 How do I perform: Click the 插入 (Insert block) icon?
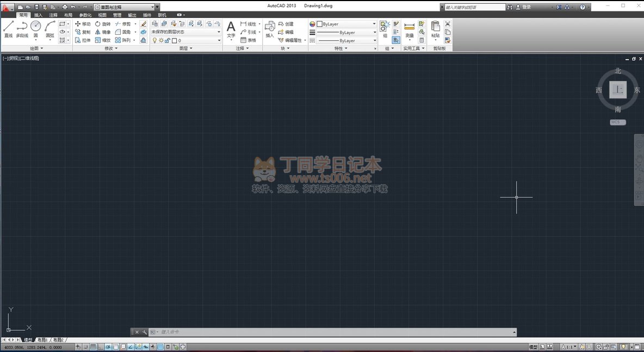click(x=270, y=29)
